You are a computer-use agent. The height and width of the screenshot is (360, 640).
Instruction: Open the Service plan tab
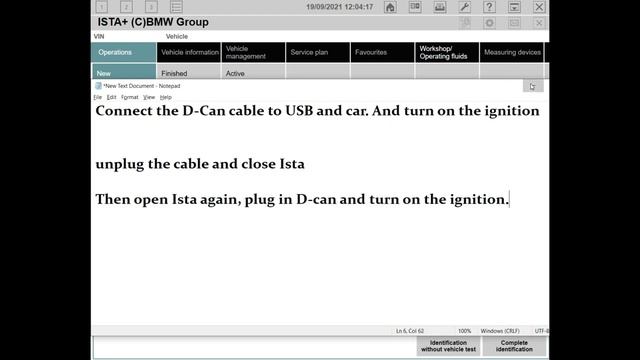pos(318,52)
